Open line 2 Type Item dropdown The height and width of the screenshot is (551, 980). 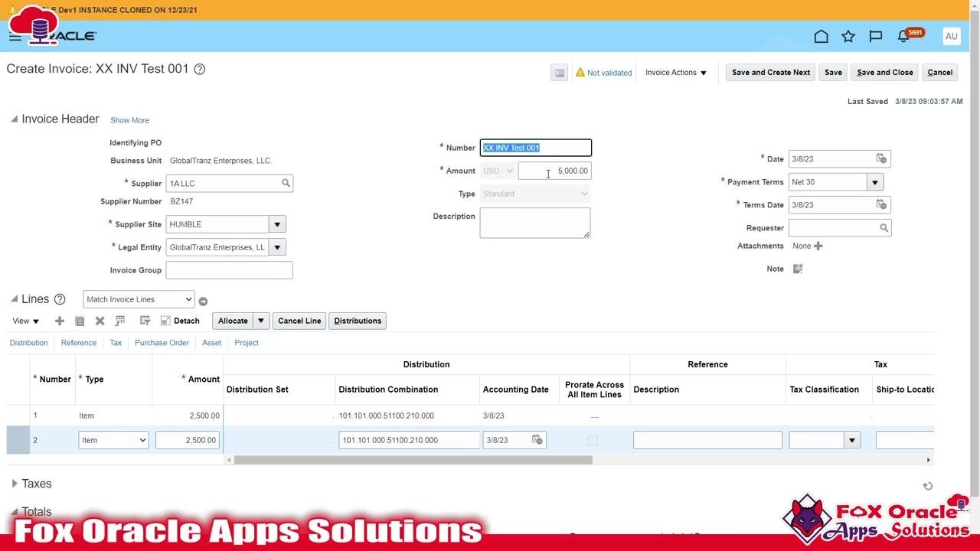[113, 440]
